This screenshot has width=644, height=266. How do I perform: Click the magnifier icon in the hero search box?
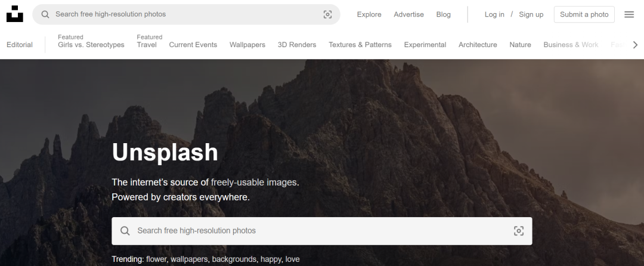pyautogui.click(x=125, y=231)
